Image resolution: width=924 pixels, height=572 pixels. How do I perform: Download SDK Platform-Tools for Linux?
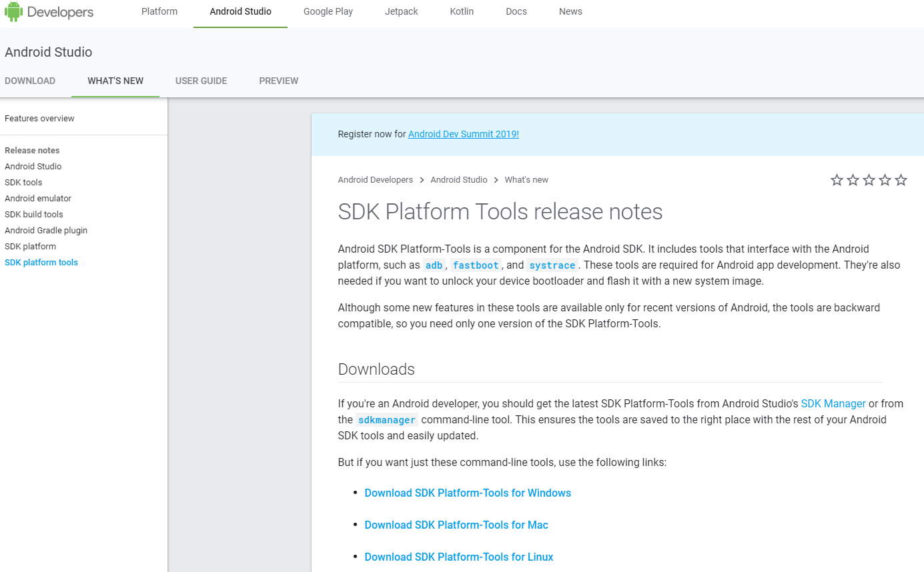[x=459, y=557]
